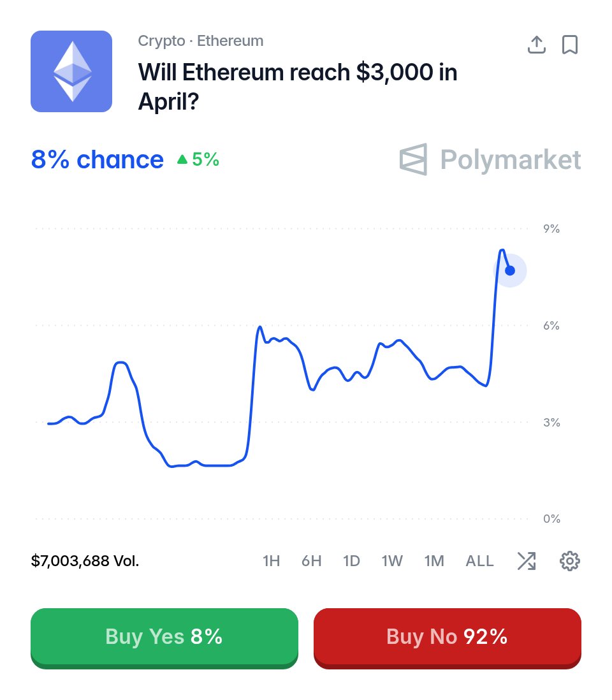This screenshot has height=700, width=612.
Task: Click the Polymarket logo
Action: pyautogui.click(x=490, y=159)
